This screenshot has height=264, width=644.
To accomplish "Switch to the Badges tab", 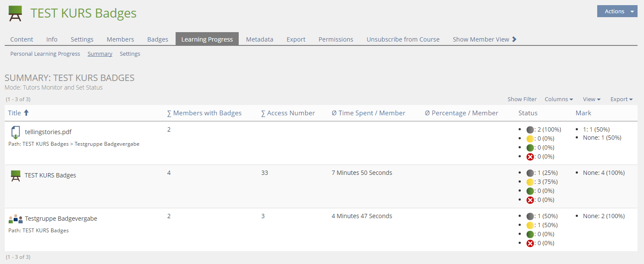I will (x=158, y=39).
